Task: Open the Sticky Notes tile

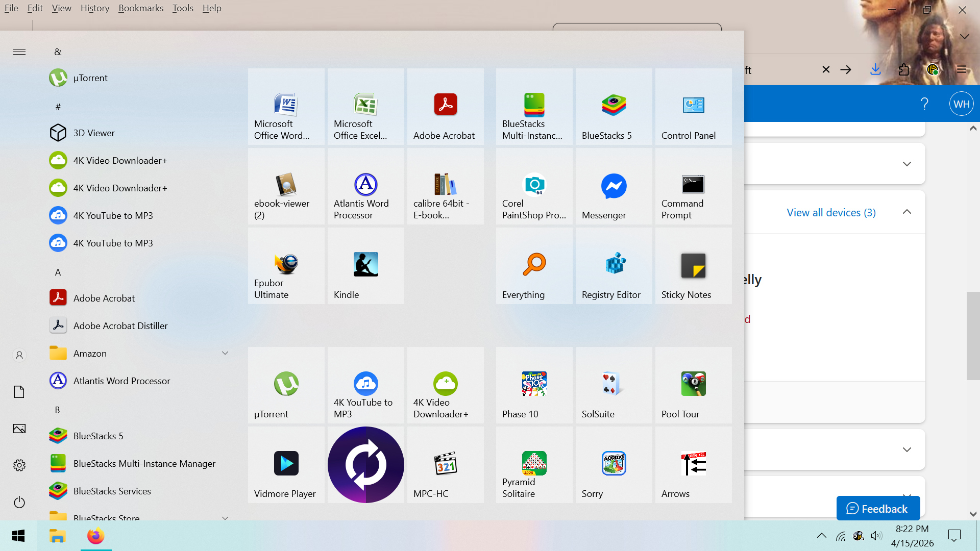Action: (694, 266)
